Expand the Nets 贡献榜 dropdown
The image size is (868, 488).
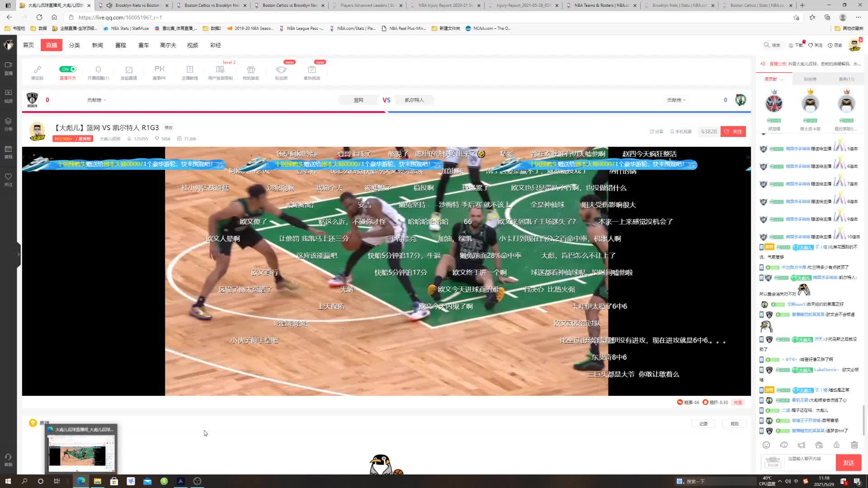click(x=96, y=100)
